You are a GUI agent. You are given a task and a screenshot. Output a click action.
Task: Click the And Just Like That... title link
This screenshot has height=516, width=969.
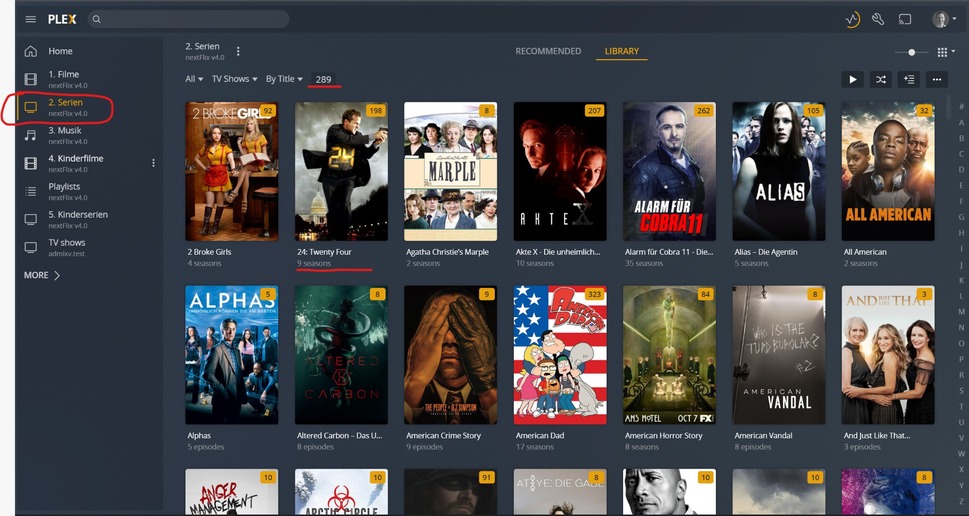point(878,436)
